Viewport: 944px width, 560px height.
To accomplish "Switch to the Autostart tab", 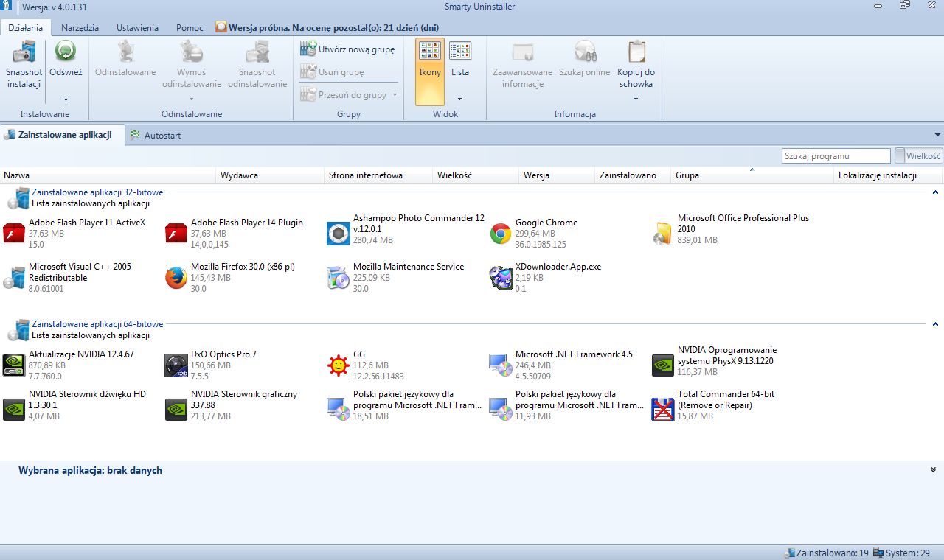I will point(156,136).
